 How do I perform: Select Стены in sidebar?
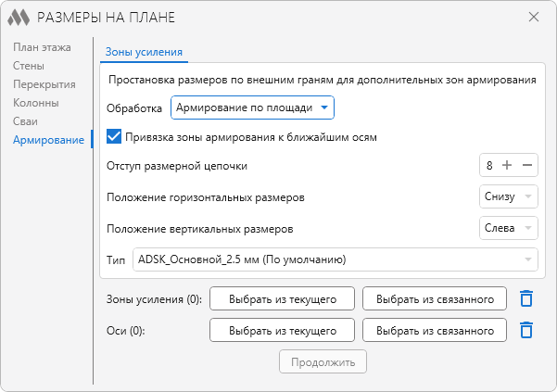(29, 66)
